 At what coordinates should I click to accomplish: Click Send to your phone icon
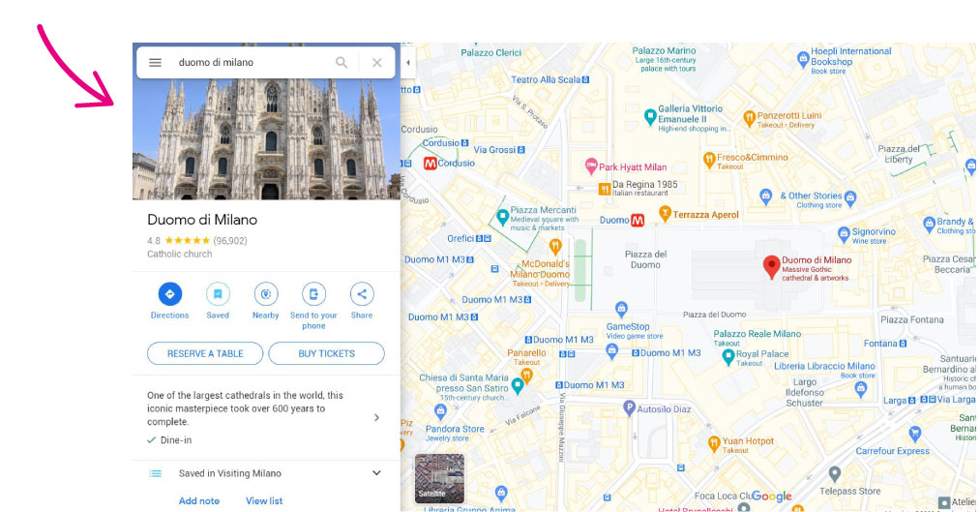[313, 294]
